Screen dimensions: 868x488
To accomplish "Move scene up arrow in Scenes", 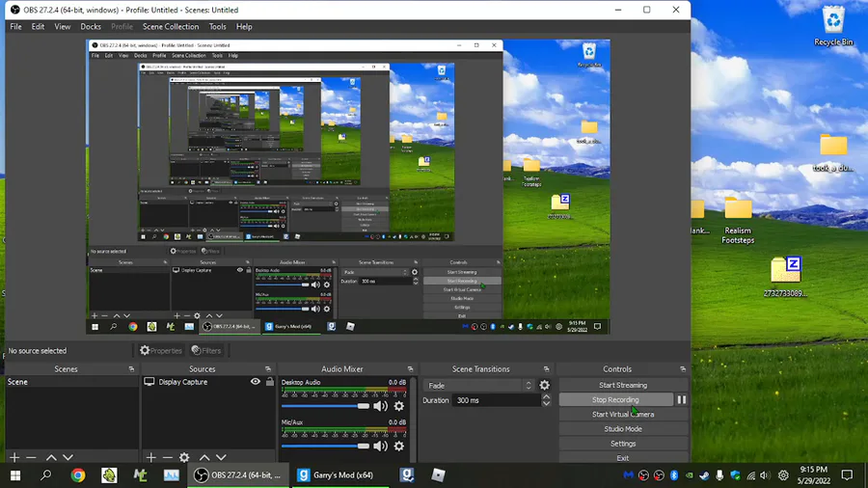I will [51, 457].
